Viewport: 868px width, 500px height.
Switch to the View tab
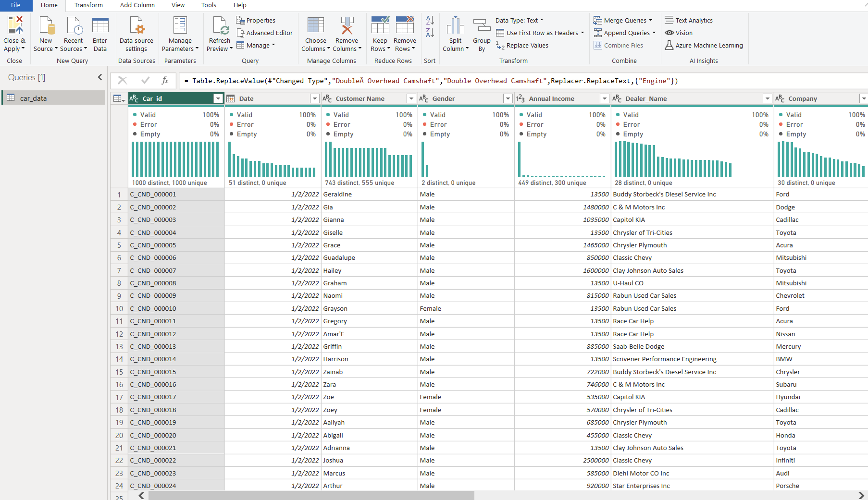(178, 5)
